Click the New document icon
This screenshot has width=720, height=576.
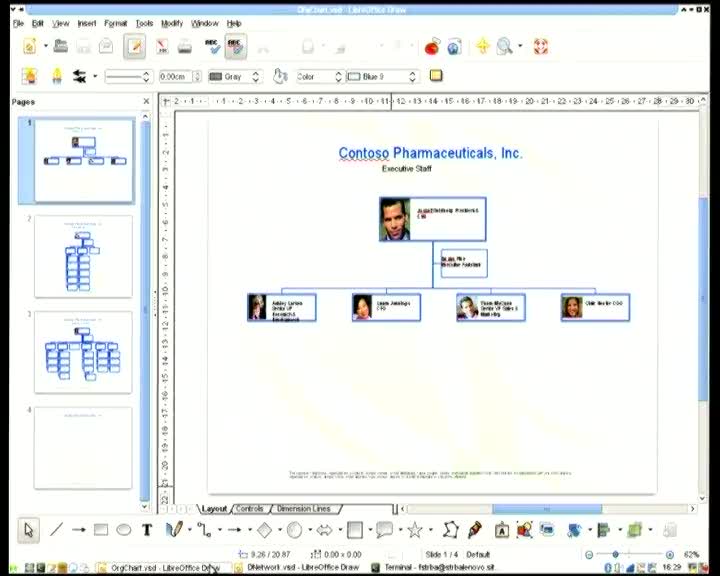click(x=30, y=46)
